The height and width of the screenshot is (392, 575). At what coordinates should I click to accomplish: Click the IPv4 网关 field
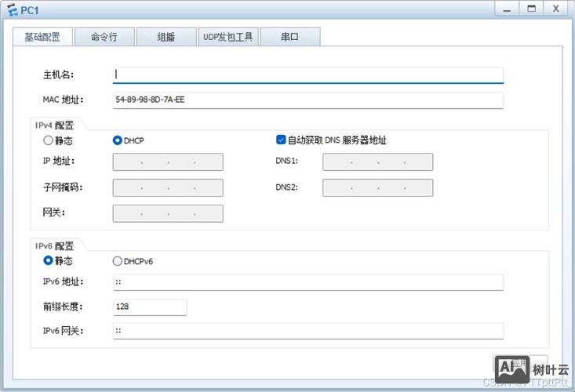click(x=168, y=213)
